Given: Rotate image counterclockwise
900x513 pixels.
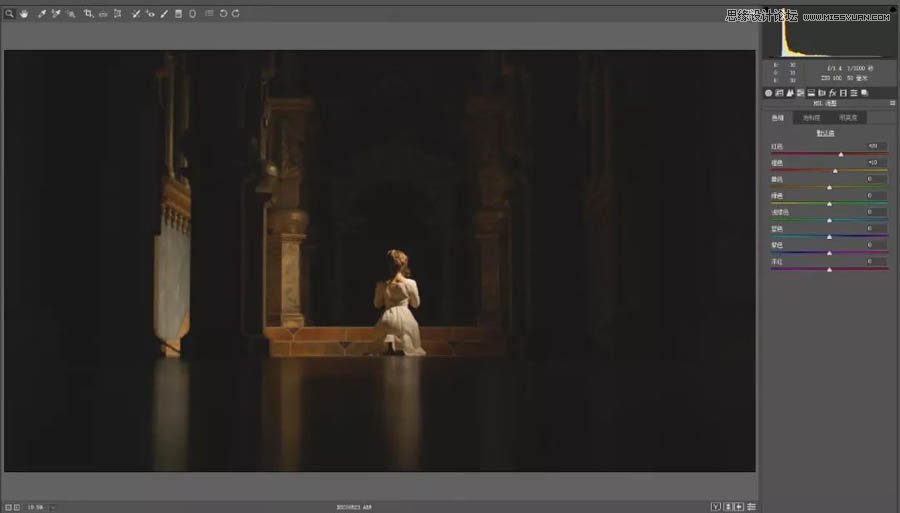Looking at the screenshot, I should pos(223,13).
